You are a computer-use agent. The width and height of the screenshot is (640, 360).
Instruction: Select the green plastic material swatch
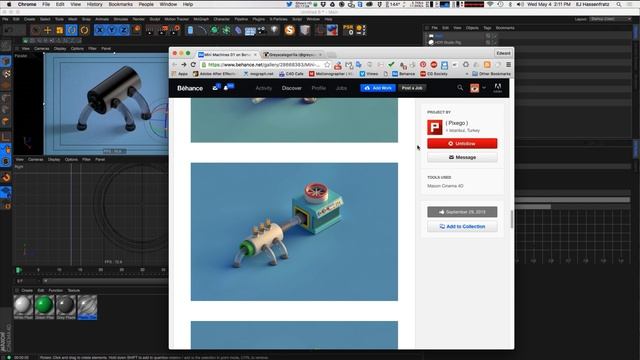tap(44, 307)
